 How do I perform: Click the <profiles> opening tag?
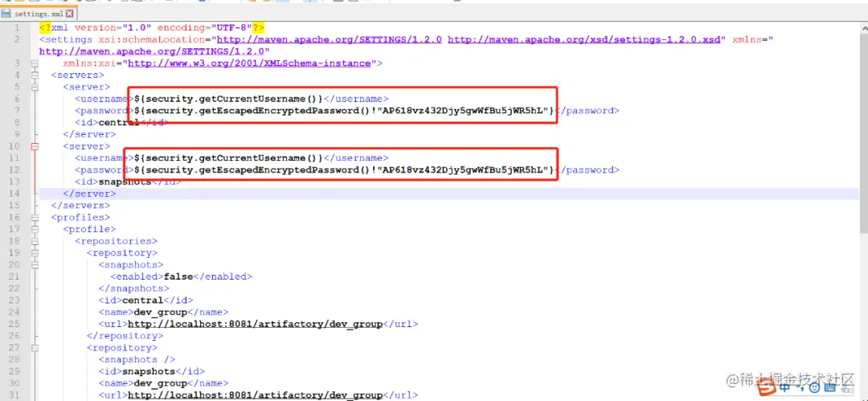[x=80, y=217]
